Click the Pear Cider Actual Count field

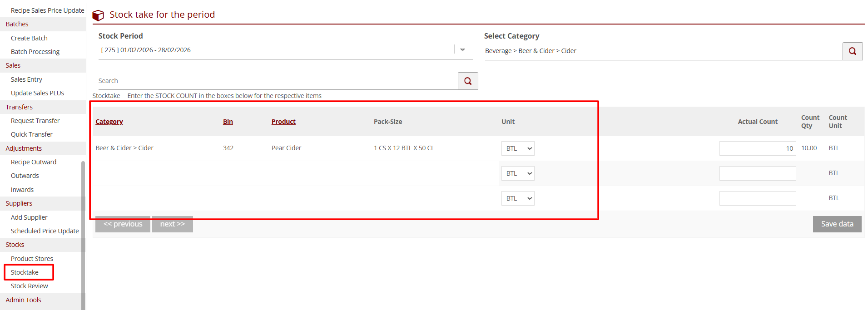coord(757,148)
